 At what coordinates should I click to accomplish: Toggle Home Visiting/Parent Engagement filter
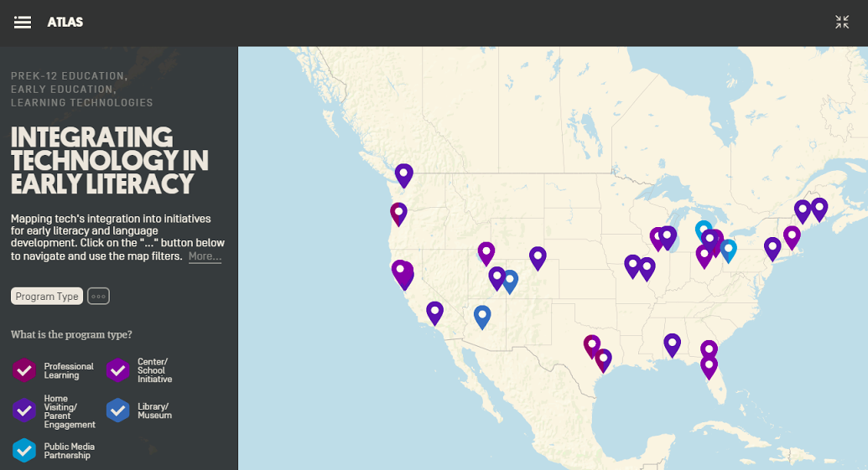pyautogui.click(x=24, y=411)
